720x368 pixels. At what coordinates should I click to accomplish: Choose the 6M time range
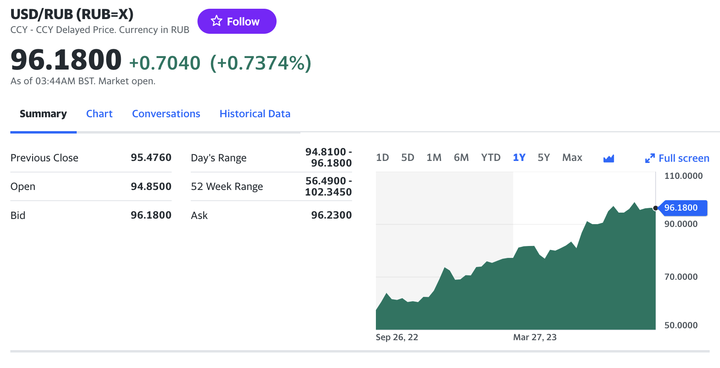click(461, 158)
